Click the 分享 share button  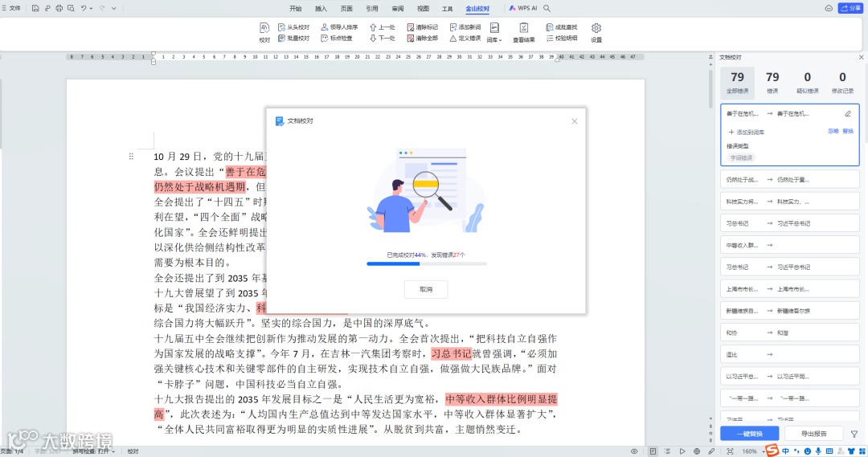[851, 8]
